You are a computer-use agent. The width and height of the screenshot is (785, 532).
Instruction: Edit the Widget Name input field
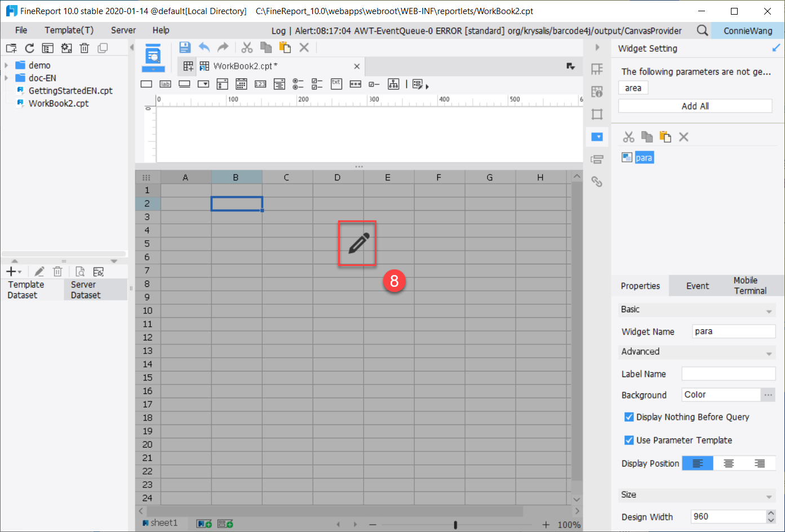(733, 331)
